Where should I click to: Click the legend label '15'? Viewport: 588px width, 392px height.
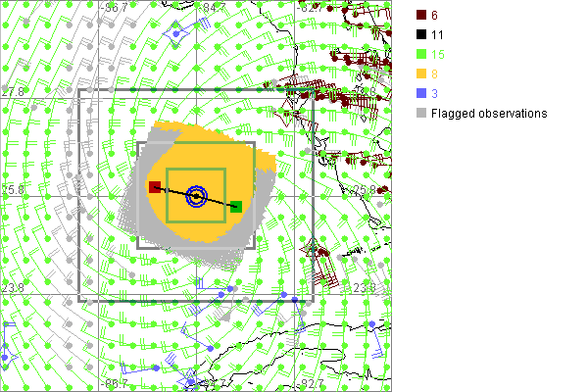[438, 55]
